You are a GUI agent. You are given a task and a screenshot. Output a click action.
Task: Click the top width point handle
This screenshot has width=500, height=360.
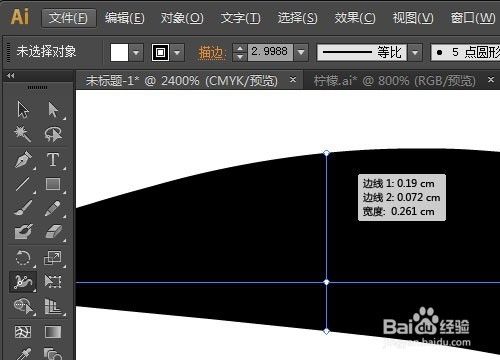click(327, 153)
